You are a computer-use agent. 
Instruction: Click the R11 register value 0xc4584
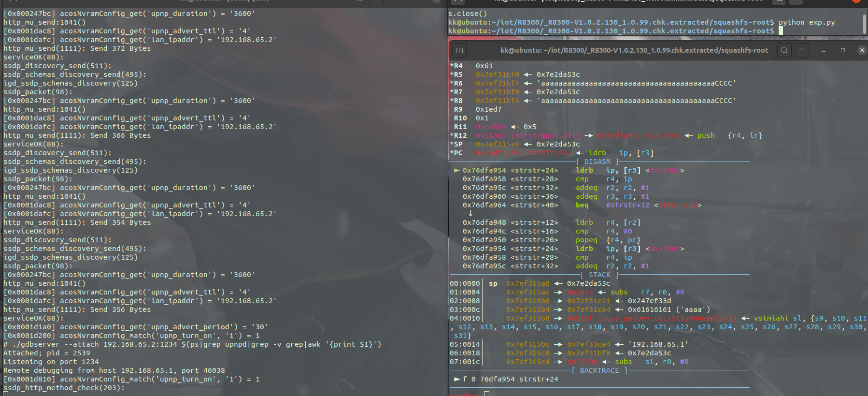pyautogui.click(x=491, y=127)
